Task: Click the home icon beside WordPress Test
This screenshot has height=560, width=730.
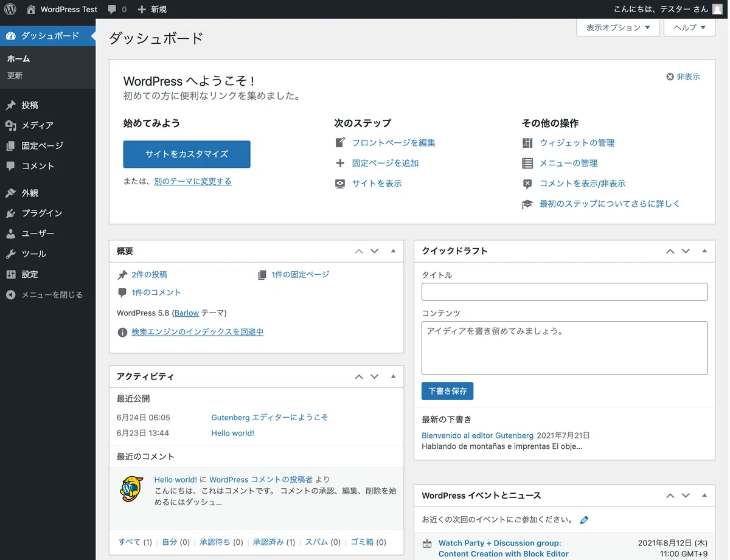Action: [31, 9]
